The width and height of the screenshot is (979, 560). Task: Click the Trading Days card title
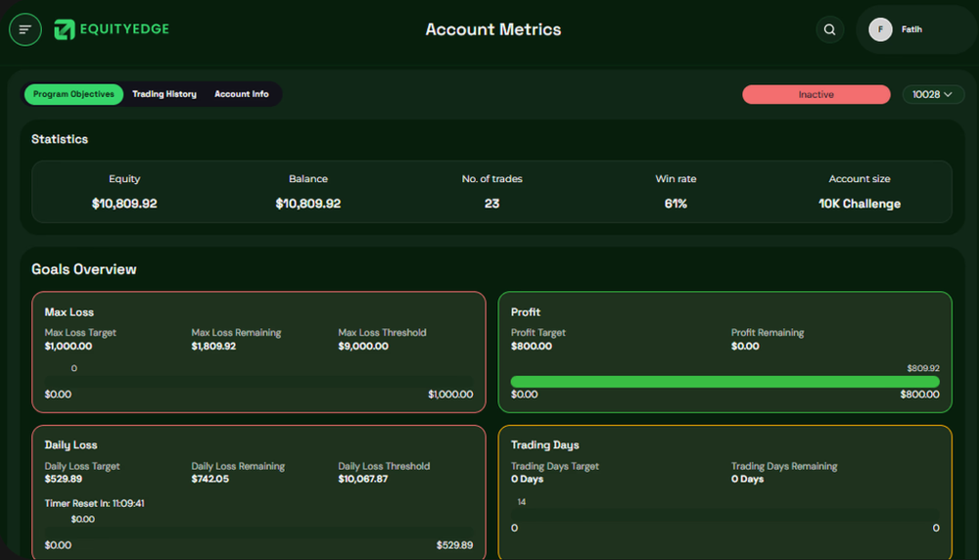coord(544,445)
